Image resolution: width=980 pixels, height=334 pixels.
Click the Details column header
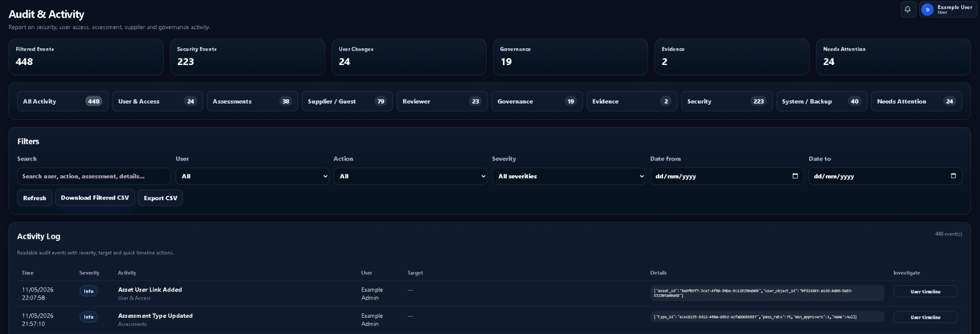pyautogui.click(x=658, y=273)
